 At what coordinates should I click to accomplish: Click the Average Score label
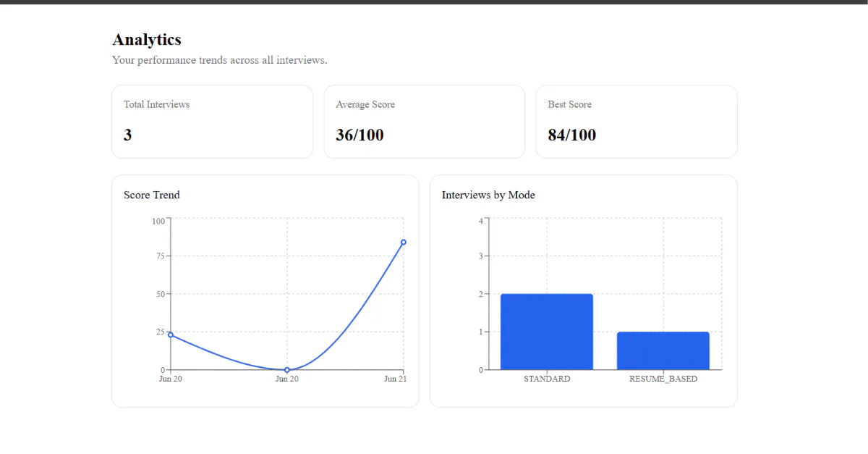point(365,104)
